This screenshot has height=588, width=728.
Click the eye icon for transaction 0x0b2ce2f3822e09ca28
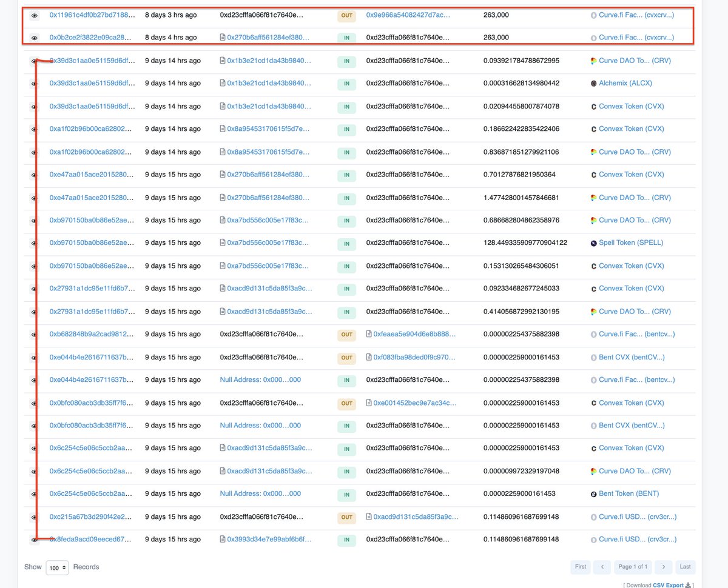click(x=35, y=38)
